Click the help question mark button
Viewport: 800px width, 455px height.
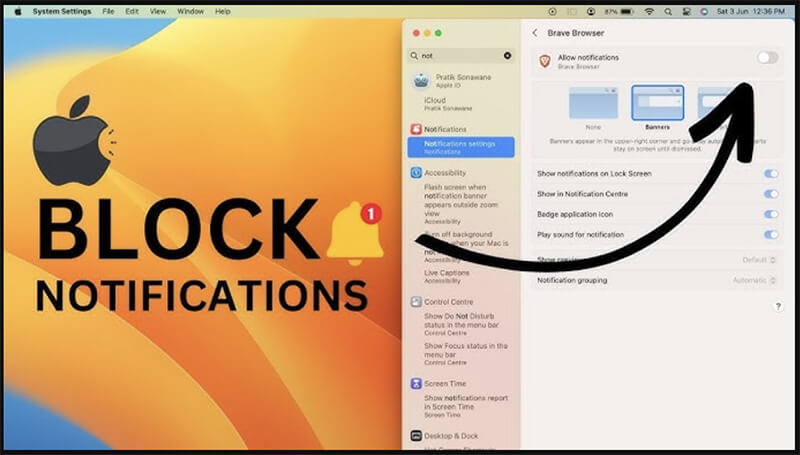pyautogui.click(x=778, y=307)
